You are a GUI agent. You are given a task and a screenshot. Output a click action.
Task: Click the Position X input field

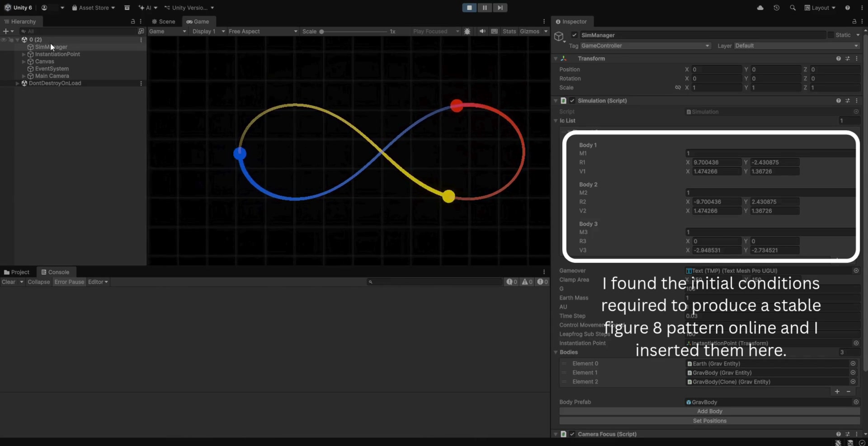717,70
